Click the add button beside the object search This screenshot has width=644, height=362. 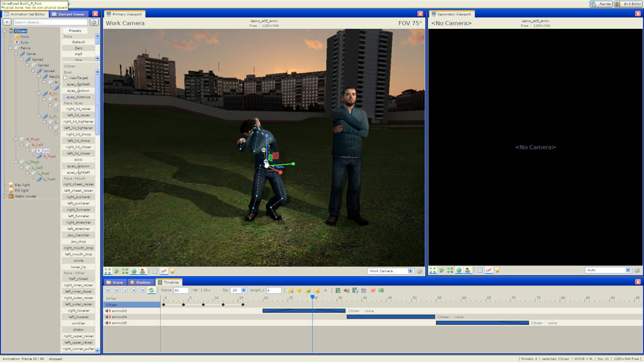point(7,22)
